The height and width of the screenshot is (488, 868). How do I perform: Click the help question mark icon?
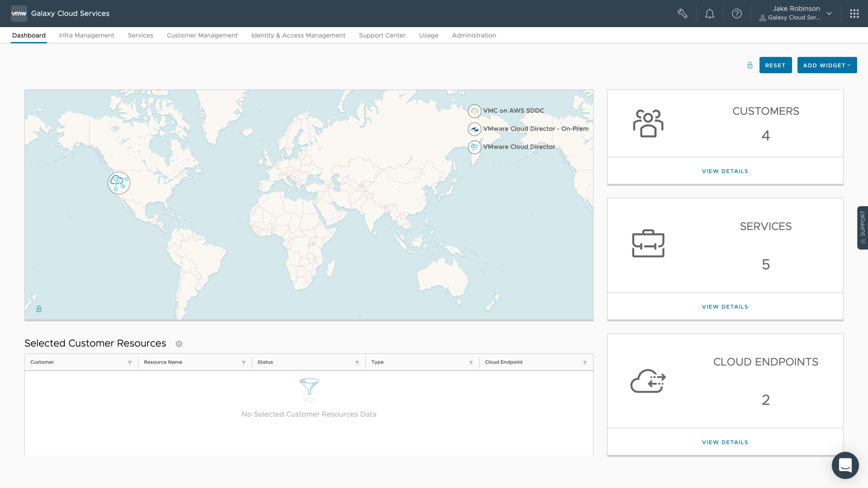pyautogui.click(x=737, y=13)
